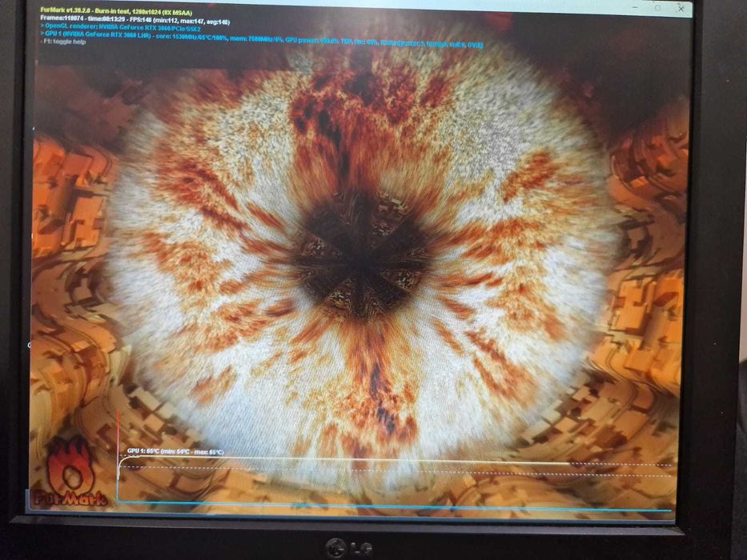Click the 'FurMark v1.39.2.0 - Burn-in test' title line

pos(116,12)
